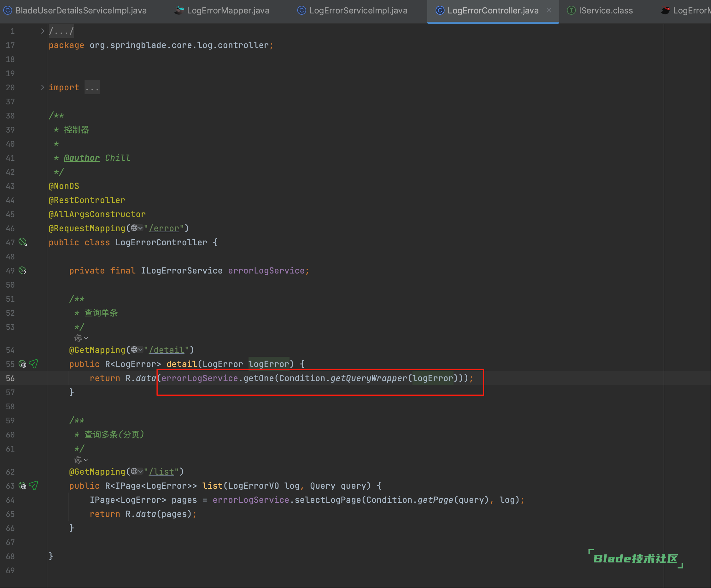Open the globe URL dropdown in @RequestMapping
This screenshot has width=711, height=588.
point(137,228)
